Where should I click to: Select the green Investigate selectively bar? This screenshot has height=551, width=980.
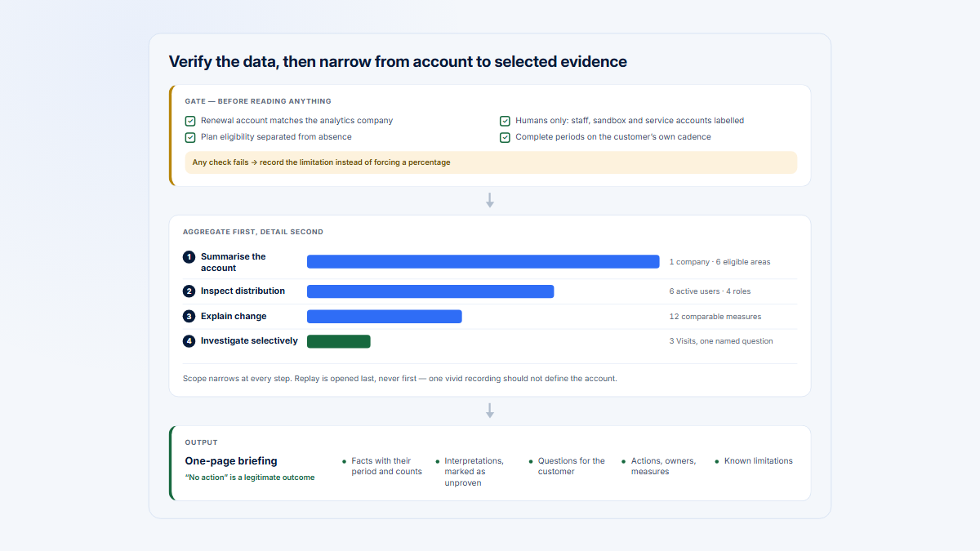(x=339, y=341)
